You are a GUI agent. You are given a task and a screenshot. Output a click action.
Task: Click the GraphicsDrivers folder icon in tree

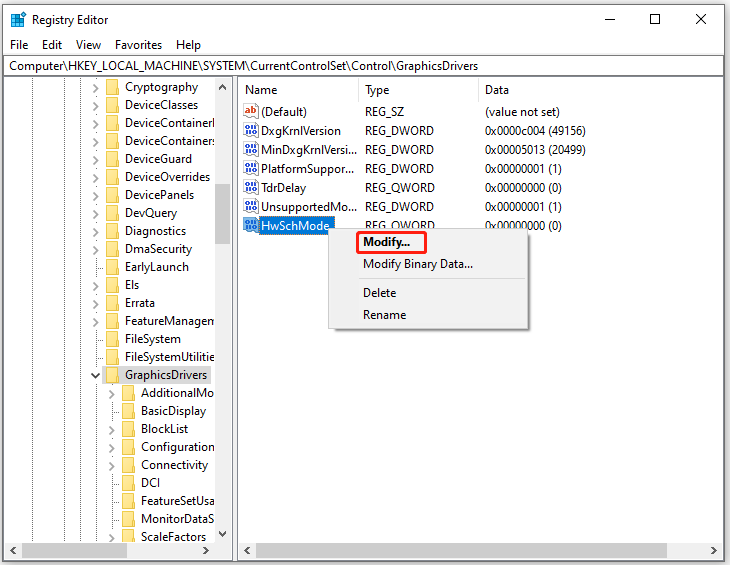(x=112, y=375)
